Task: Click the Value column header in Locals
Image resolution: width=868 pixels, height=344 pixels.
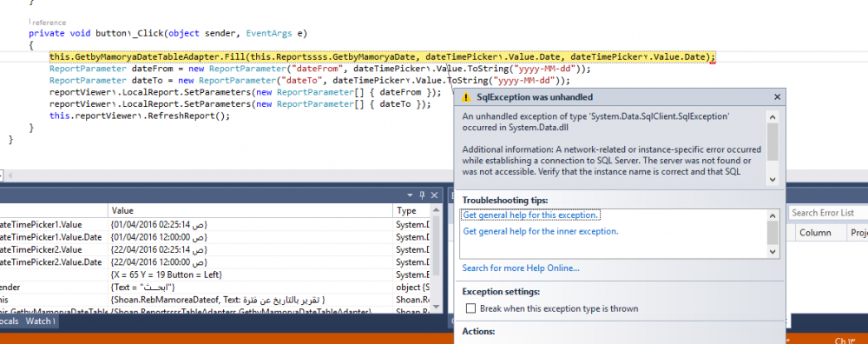Action: (250, 210)
